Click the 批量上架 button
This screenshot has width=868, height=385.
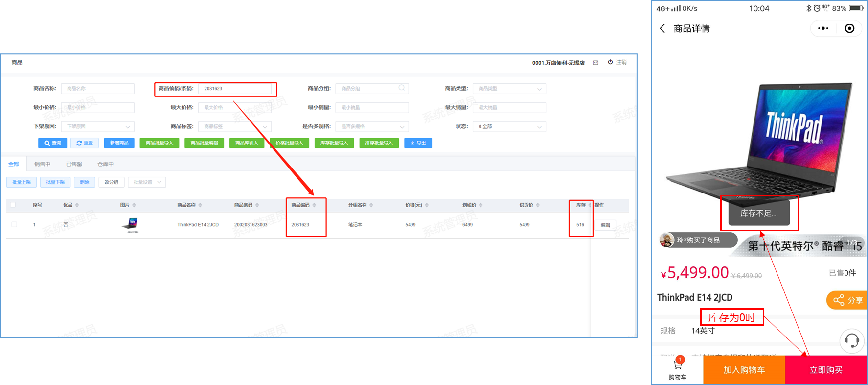point(22,182)
